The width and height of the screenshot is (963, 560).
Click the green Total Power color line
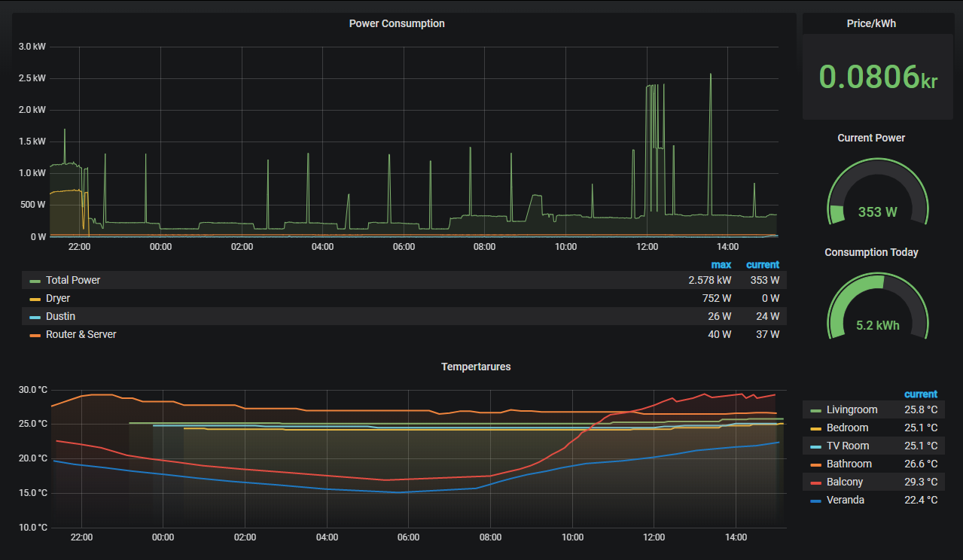[35, 281]
